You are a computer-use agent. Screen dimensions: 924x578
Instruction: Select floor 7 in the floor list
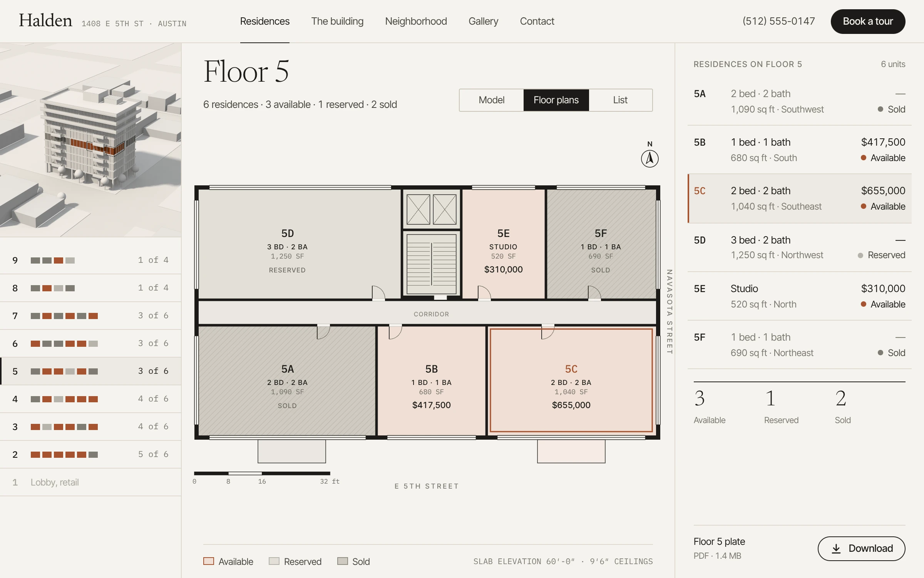coord(90,316)
